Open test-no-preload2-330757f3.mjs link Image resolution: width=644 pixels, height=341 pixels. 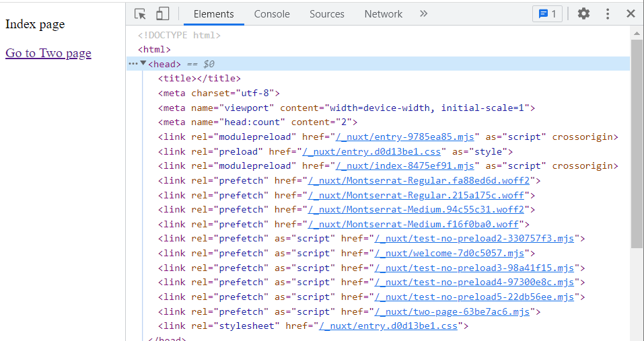tap(474, 239)
